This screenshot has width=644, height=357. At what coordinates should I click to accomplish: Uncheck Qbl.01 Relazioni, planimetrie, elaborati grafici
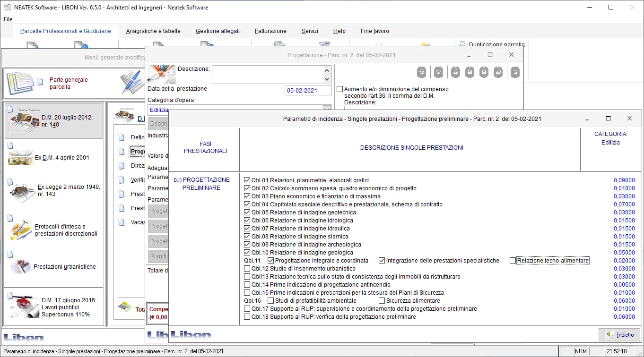(247, 180)
